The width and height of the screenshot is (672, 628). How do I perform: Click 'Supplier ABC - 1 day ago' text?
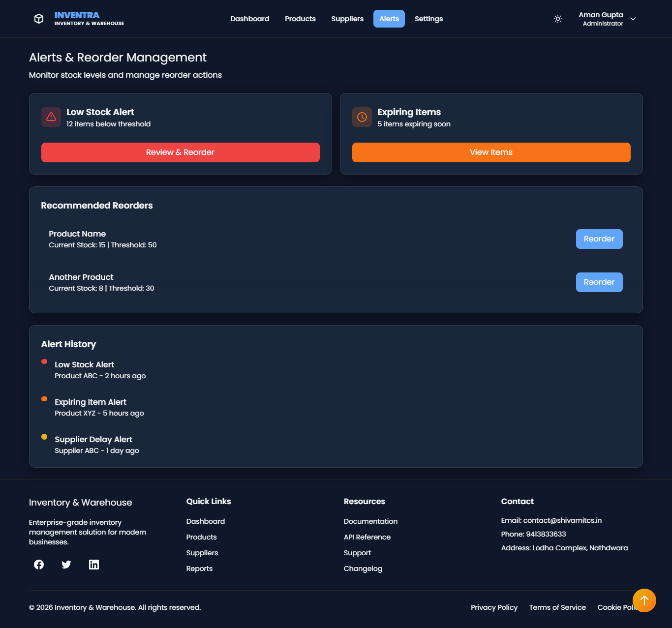[97, 450]
